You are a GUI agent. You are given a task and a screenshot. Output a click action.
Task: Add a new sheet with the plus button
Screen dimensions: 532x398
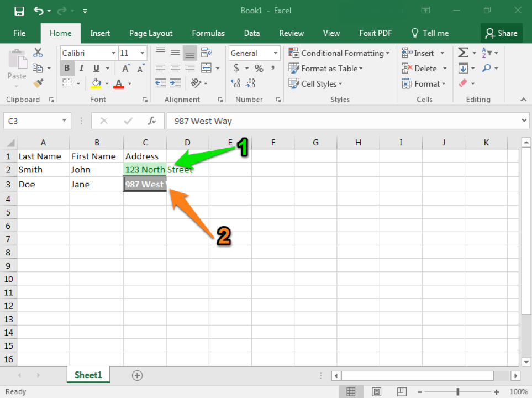137,375
